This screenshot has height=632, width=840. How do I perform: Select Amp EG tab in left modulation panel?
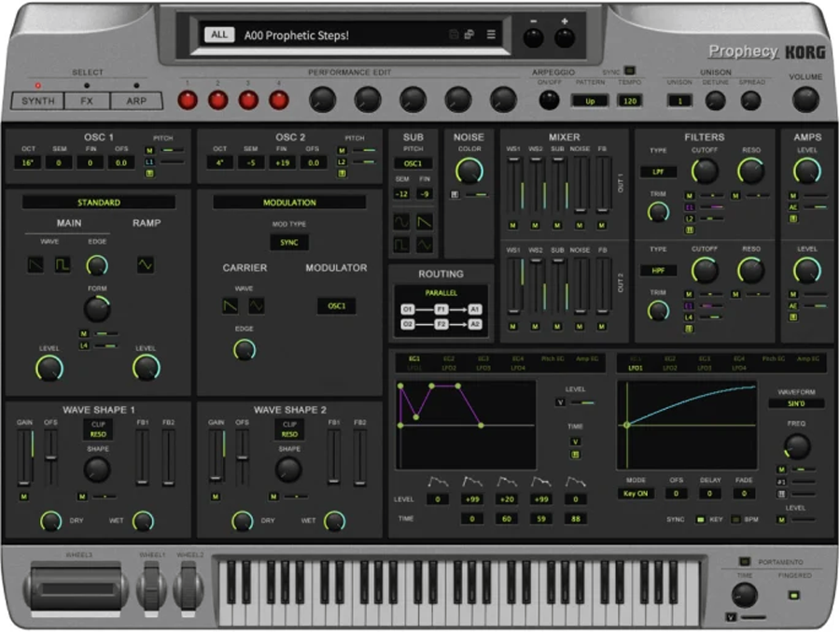tap(587, 358)
